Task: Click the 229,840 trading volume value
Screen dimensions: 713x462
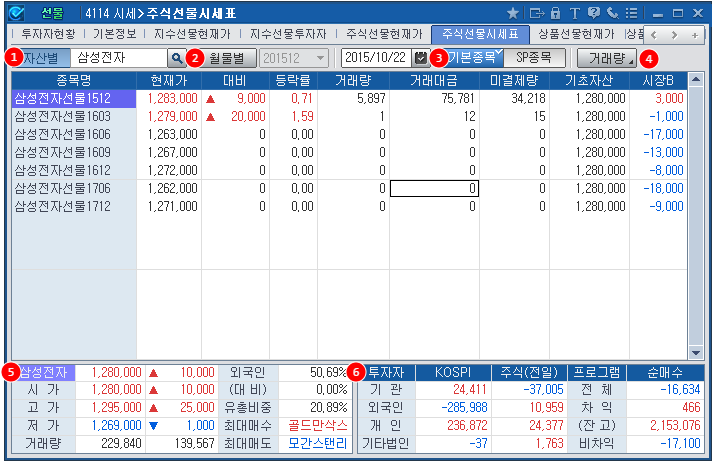Action: [x=121, y=443]
